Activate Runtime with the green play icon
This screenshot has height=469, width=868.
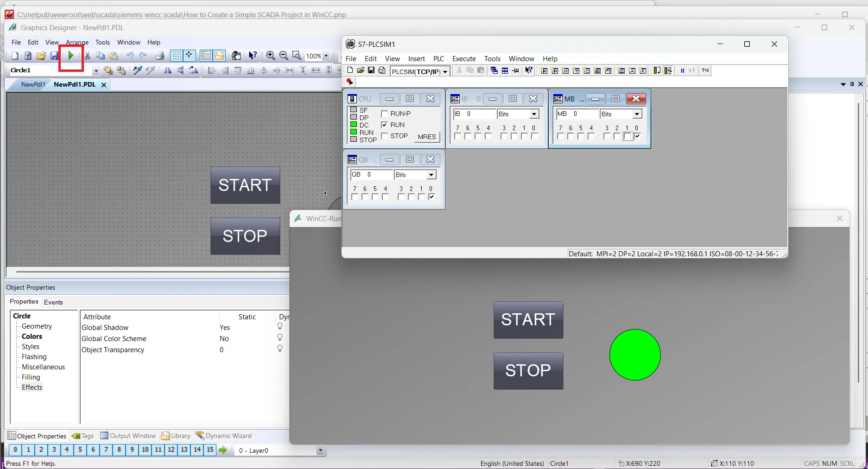[70, 56]
